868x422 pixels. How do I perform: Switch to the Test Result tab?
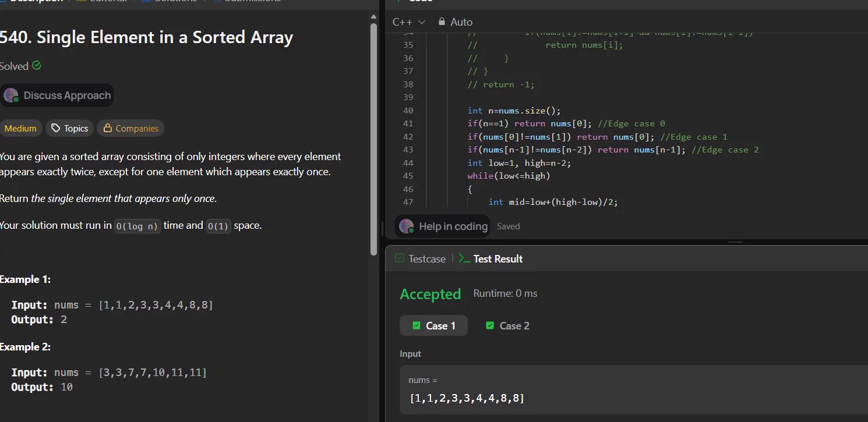(x=491, y=259)
